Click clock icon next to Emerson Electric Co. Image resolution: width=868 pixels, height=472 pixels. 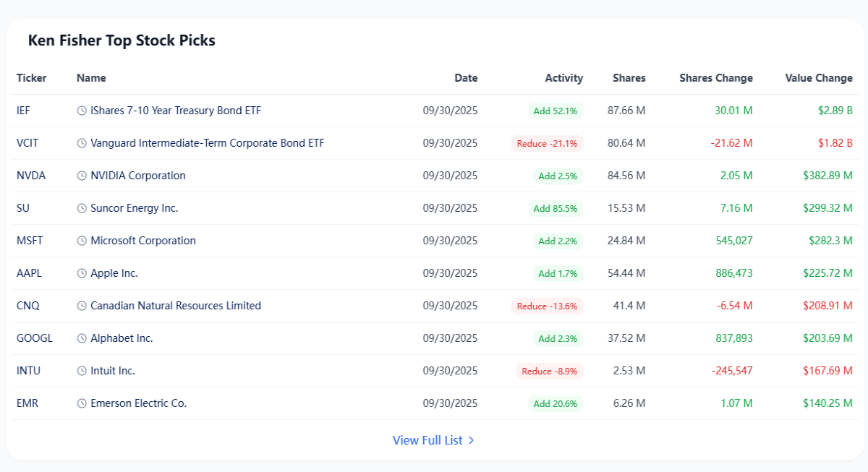point(82,403)
